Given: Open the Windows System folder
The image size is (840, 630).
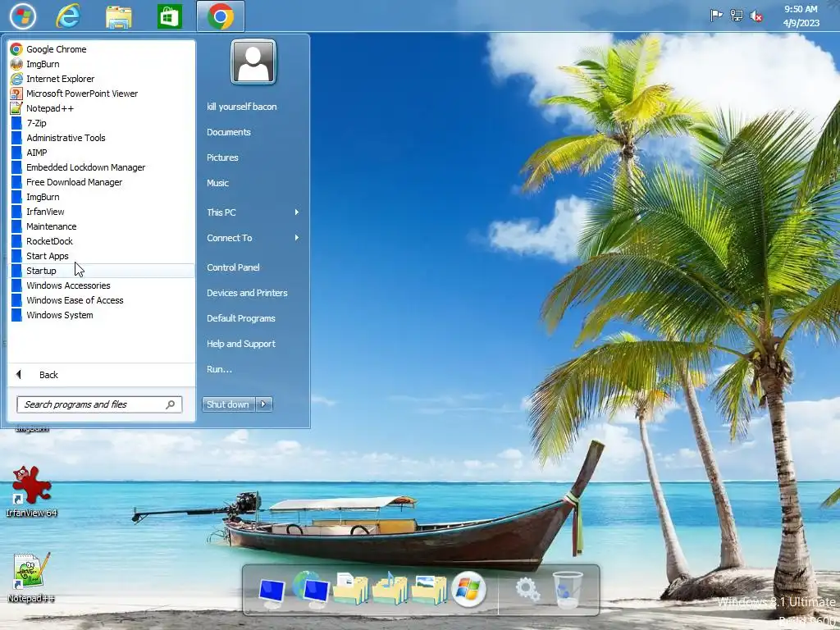Looking at the screenshot, I should click(x=102, y=315).
